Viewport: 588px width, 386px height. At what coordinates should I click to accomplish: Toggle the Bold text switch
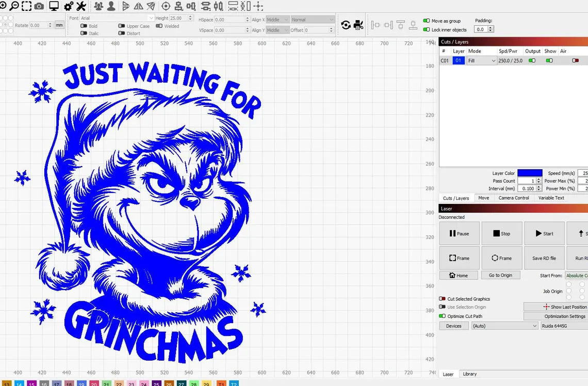(84, 26)
